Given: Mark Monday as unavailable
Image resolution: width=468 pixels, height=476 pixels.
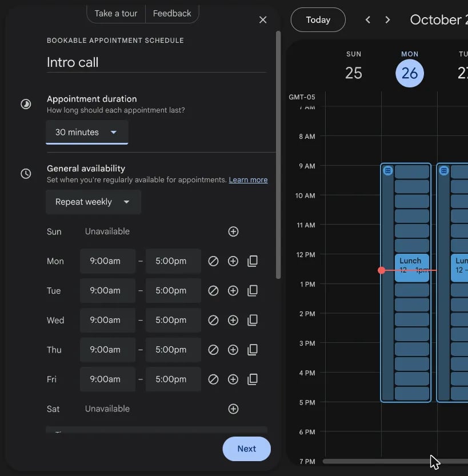Looking at the screenshot, I should [213, 261].
